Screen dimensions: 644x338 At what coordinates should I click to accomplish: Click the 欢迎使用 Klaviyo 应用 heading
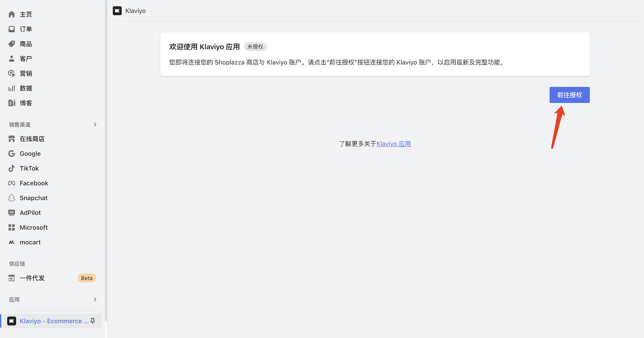[204, 47]
